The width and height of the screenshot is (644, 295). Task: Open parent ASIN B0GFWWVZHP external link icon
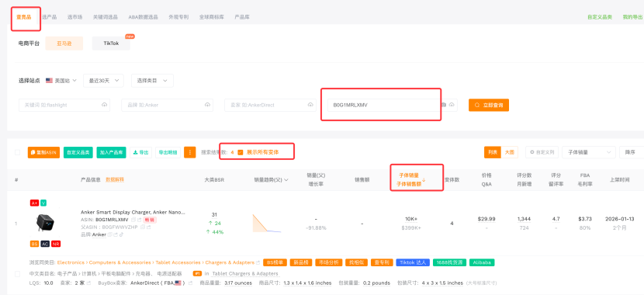coord(149,227)
